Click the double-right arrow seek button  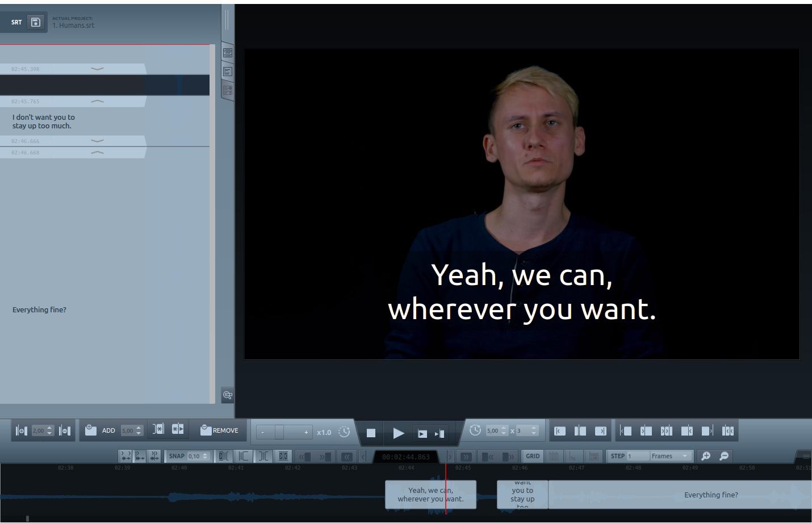click(x=466, y=456)
